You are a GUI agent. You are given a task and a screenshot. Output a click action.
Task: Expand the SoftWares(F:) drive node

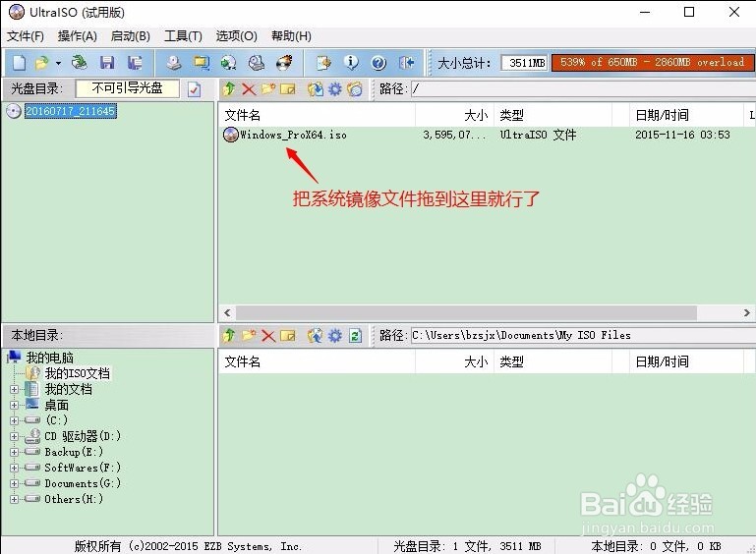15,468
